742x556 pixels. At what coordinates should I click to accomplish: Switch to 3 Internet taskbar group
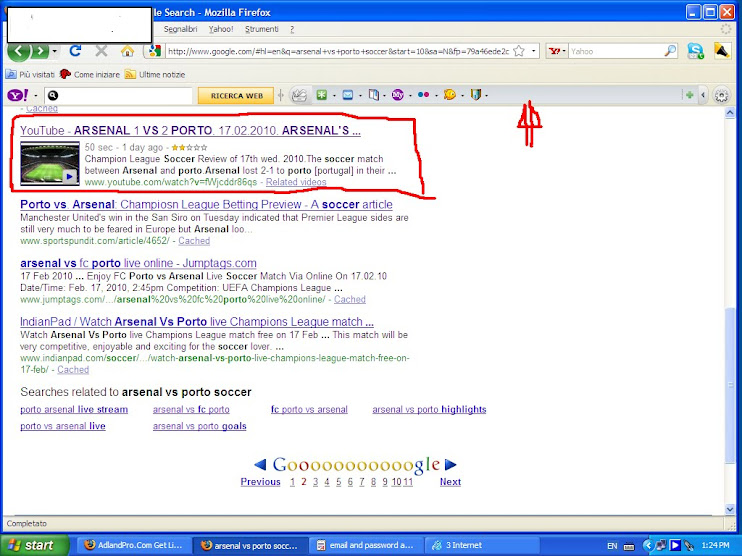coord(482,545)
